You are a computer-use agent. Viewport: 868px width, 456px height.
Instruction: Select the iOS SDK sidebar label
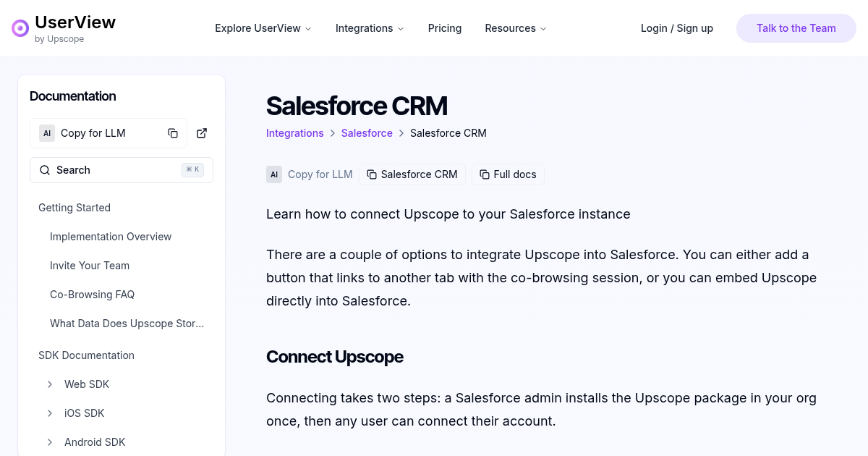[x=85, y=413]
